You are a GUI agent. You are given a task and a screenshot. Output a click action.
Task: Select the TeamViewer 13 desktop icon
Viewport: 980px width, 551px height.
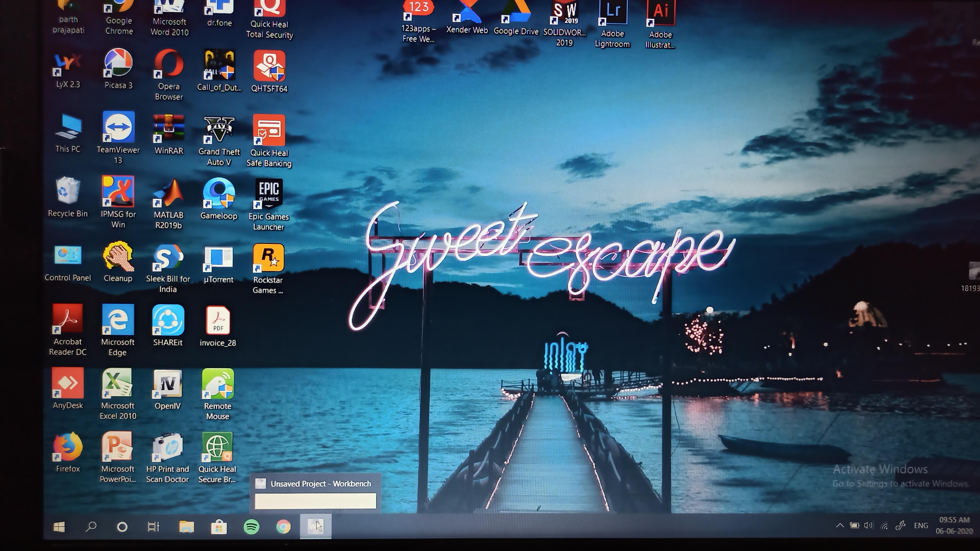[x=118, y=128]
